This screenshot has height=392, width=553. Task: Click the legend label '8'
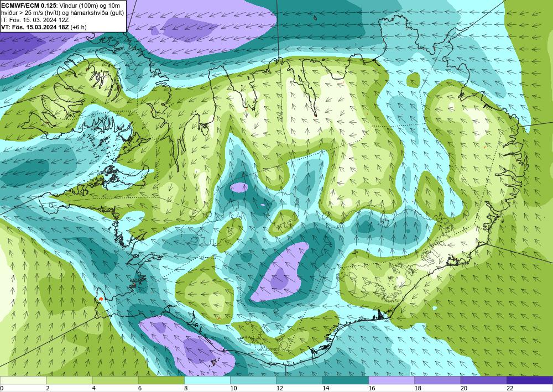[186, 388]
